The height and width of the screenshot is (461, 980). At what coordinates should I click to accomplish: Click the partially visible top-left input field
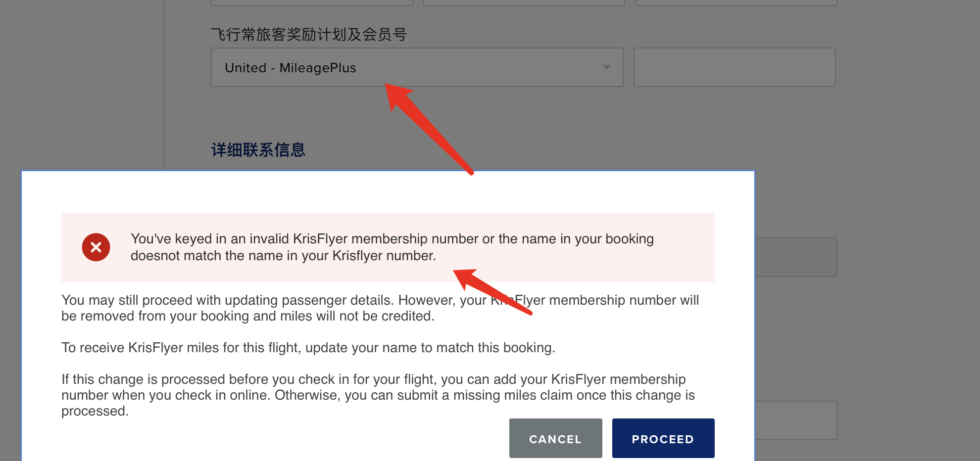312,2
